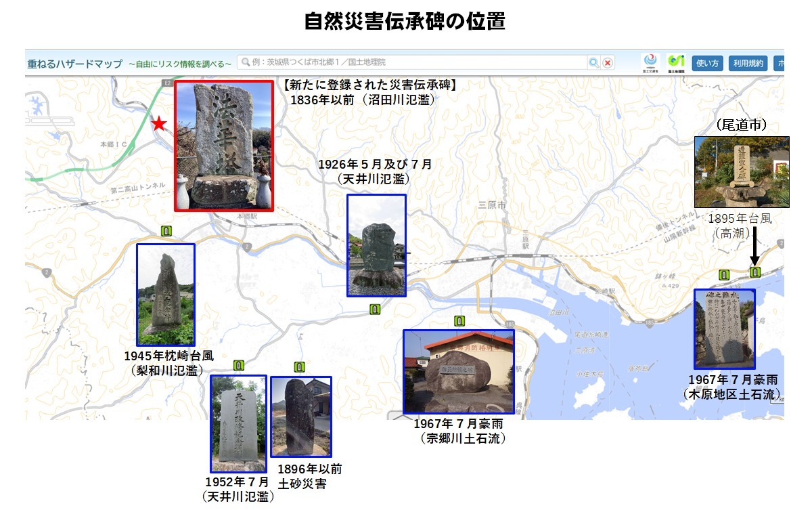Click the 使い方 button

click(x=707, y=64)
